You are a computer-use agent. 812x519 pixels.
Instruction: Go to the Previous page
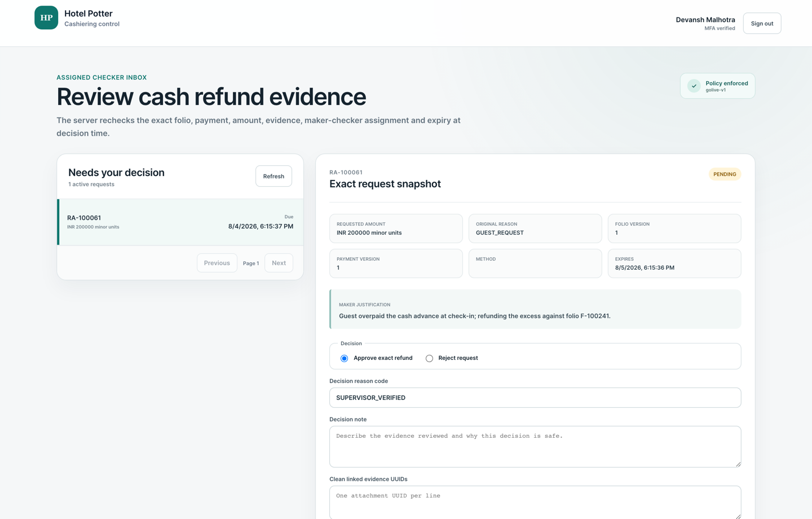point(217,263)
